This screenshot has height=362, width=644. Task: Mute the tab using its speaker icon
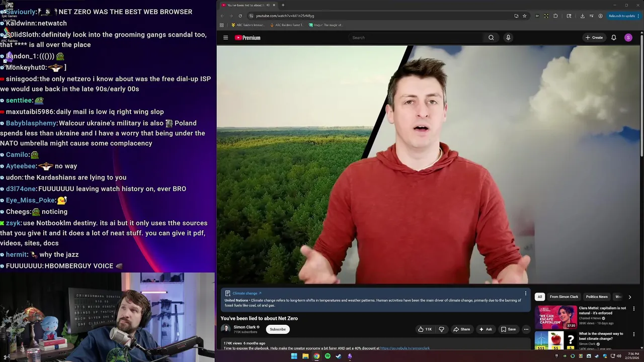(x=268, y=5)
